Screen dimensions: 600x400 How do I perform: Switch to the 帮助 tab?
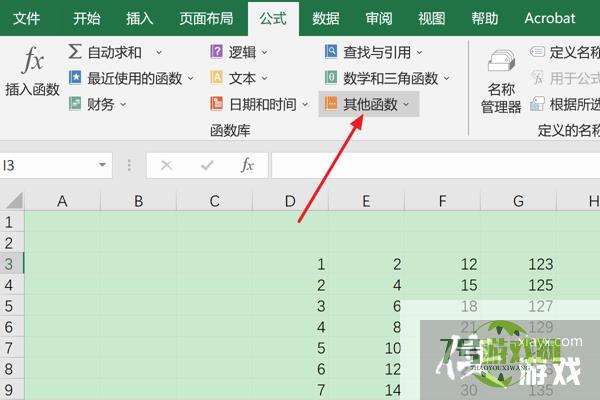tap(484, 18)
